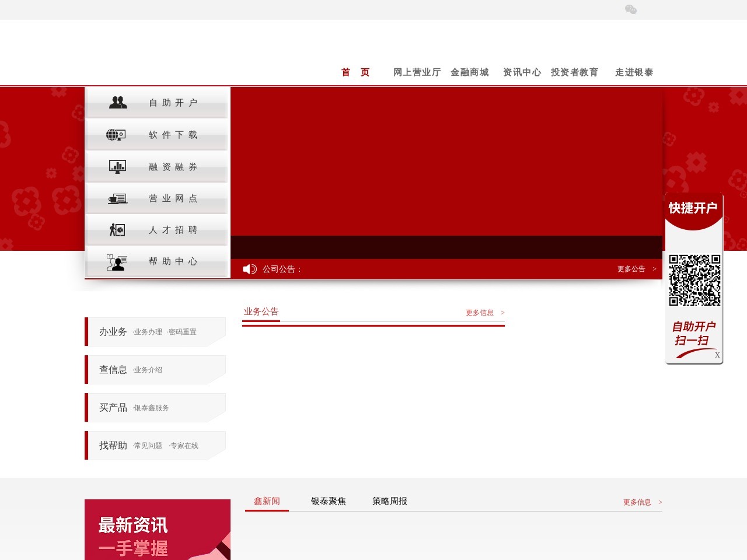Viewport: 747px width, 560px height.
Task: Select the 鑫新闻 tab
Action: coord(267,501)
